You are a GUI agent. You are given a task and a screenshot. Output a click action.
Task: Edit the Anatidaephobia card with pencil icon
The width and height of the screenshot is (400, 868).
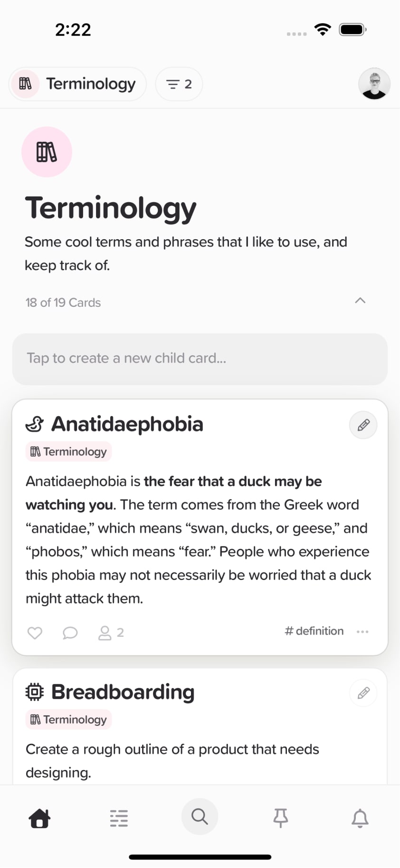(363, 425)
